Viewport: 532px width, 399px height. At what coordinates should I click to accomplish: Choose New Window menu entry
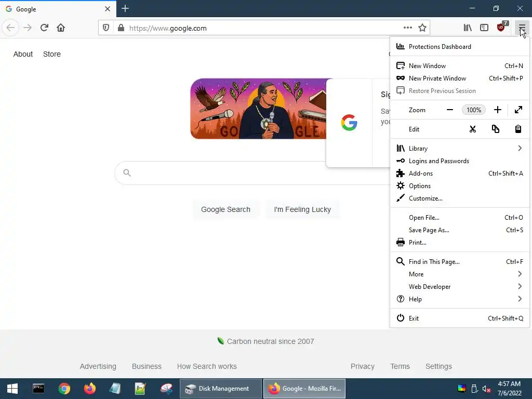[460, 66]
